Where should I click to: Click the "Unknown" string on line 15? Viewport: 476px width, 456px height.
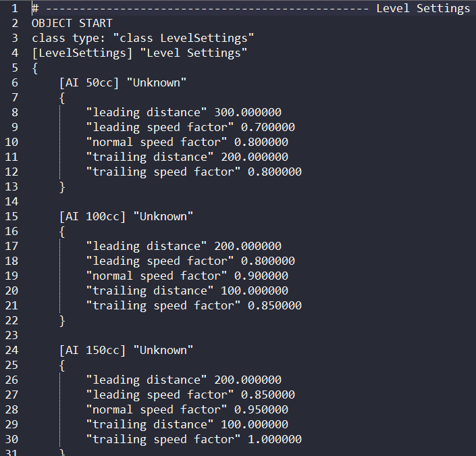pyautogui.click(x=163, y=217)
